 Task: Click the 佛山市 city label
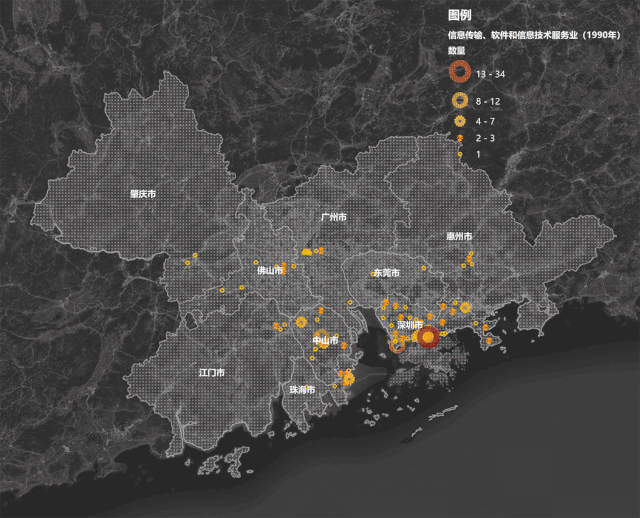[x=270, y=270]
